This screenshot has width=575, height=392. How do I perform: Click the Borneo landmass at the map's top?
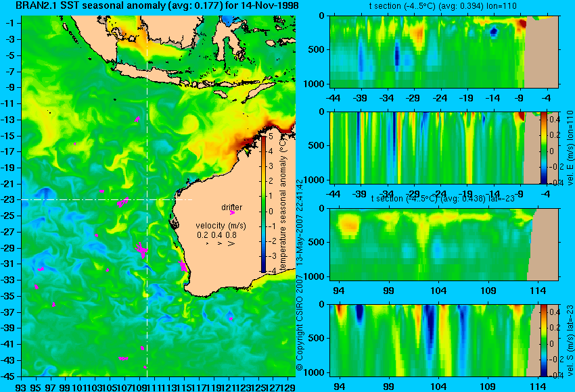[172, 31]
